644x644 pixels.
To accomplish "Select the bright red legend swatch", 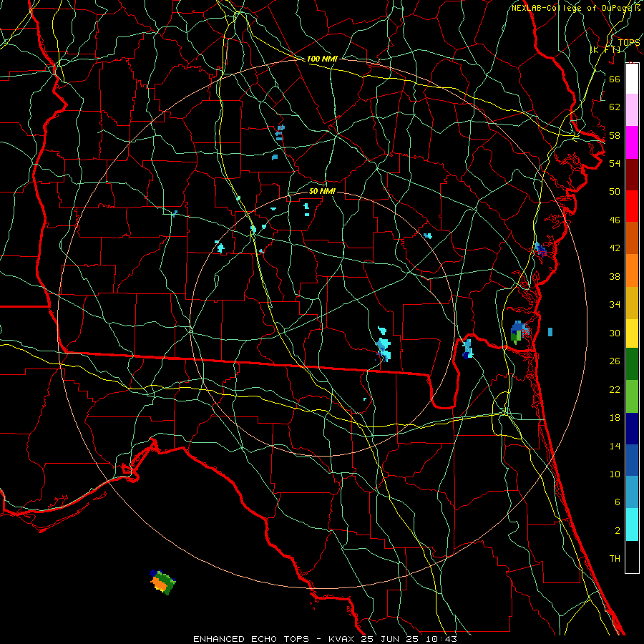I will 632,206.
